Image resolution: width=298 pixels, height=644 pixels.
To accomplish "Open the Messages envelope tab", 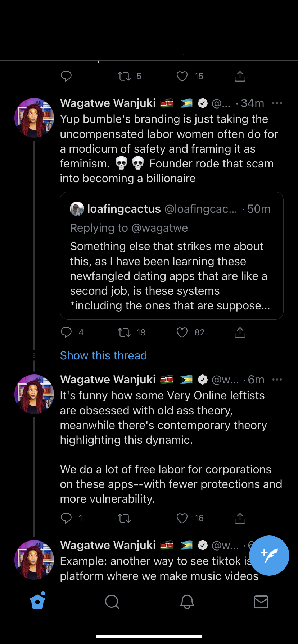I will (x=261, y=601).
